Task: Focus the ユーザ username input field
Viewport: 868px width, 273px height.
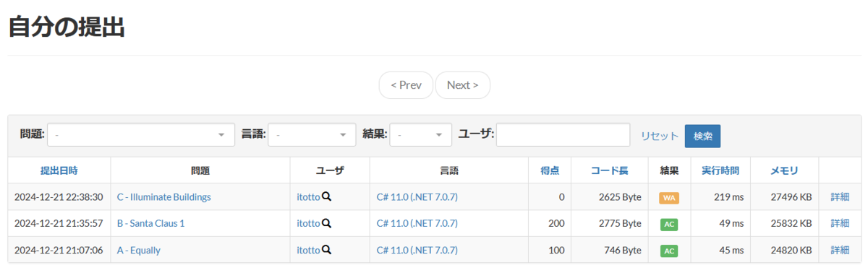Action: click(x=563, y=134)
